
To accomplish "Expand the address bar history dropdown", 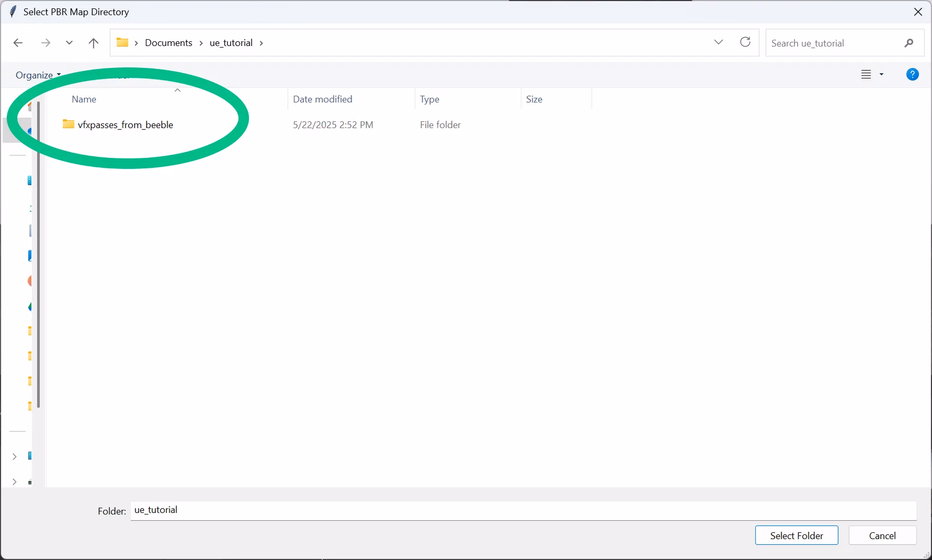I will [719, 42].
